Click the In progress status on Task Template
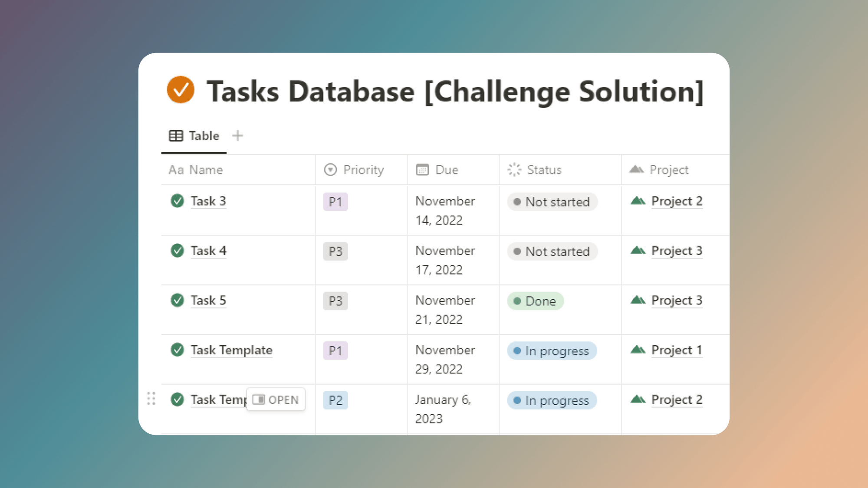 552,350
